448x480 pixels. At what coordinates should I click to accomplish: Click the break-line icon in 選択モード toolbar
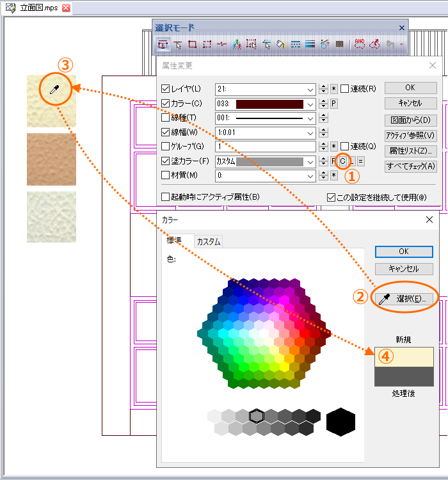point(221,44)
